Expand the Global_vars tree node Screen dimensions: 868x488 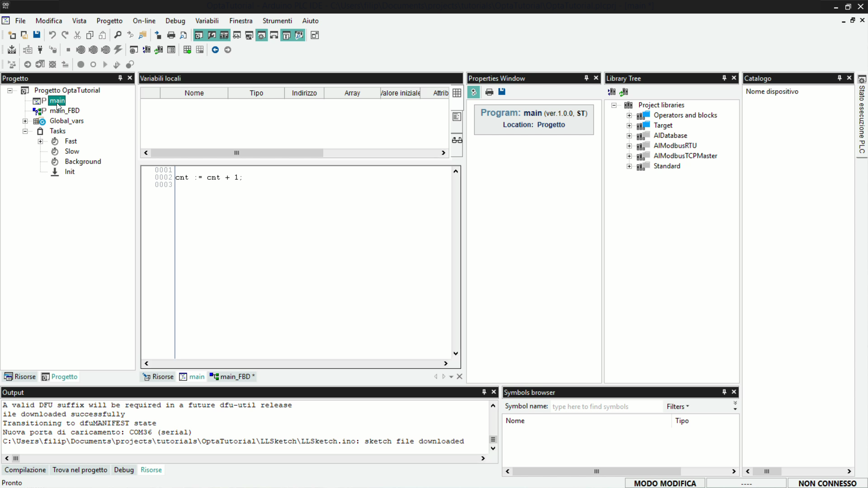25,121
